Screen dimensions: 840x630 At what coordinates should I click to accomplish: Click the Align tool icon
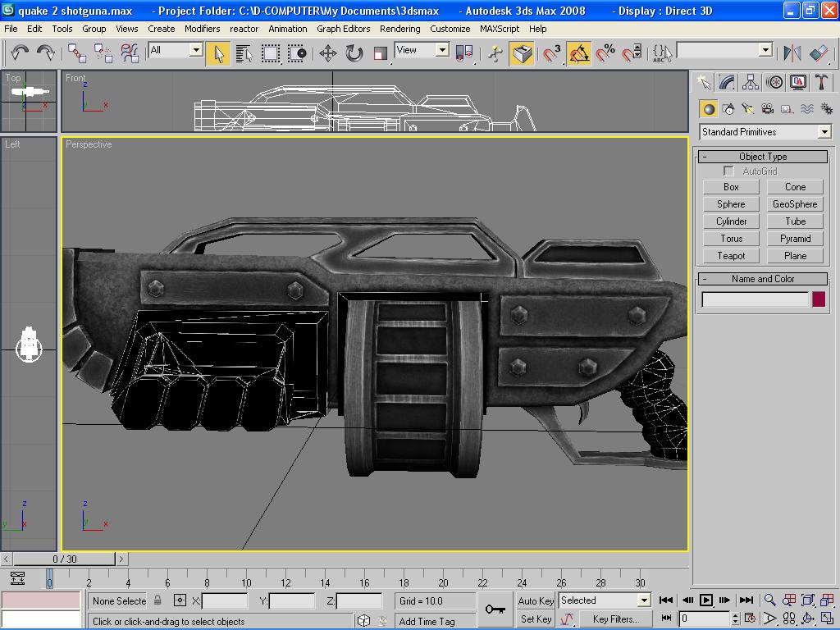coord(819,53)
